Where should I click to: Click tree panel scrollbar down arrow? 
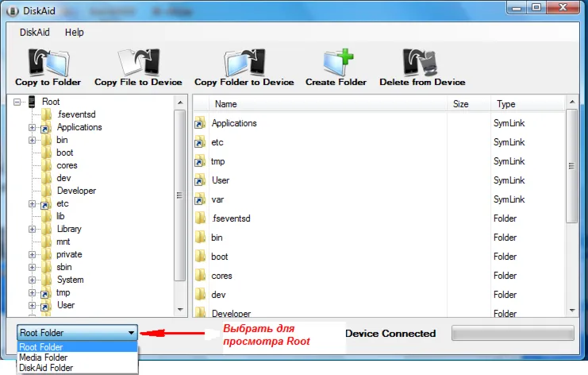[180, 310]
